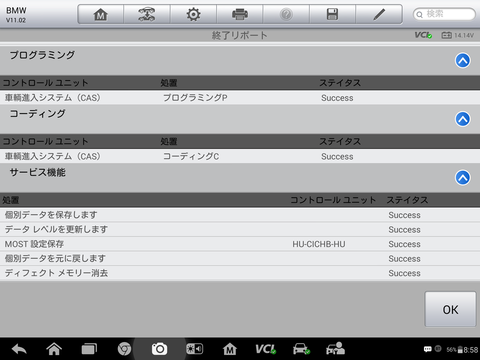The image size is (480, 360).
Task: Print the report using printer icon
Action: (x=240, y=14)
